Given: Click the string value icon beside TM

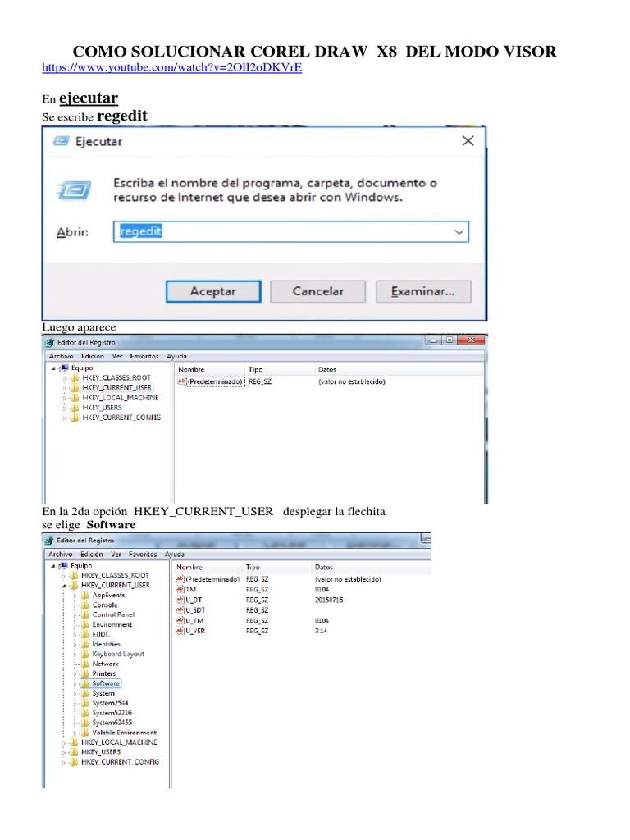Looking at the screenshot, I should click(x=180, y=589).
